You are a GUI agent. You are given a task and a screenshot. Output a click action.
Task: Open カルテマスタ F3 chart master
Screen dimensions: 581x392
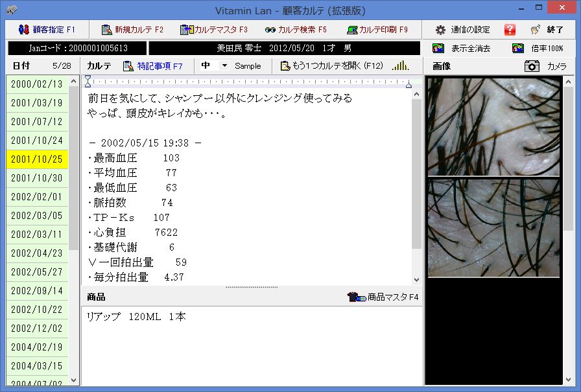click(x=214, y=30)
